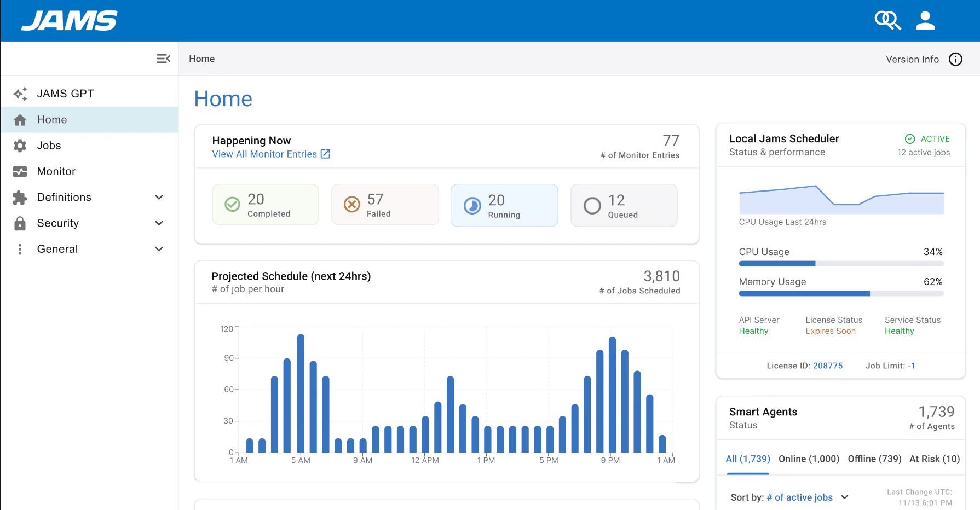Click the ACTIVE status check icon
The width and height of the screenshot is (980, 510).
910,139
